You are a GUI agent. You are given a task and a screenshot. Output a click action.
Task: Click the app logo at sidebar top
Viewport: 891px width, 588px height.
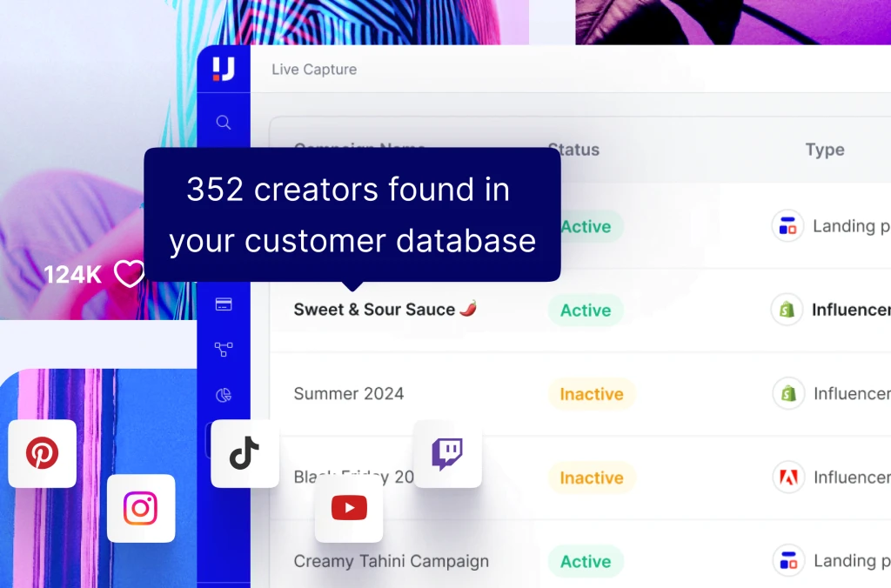[x=224, y=70]
